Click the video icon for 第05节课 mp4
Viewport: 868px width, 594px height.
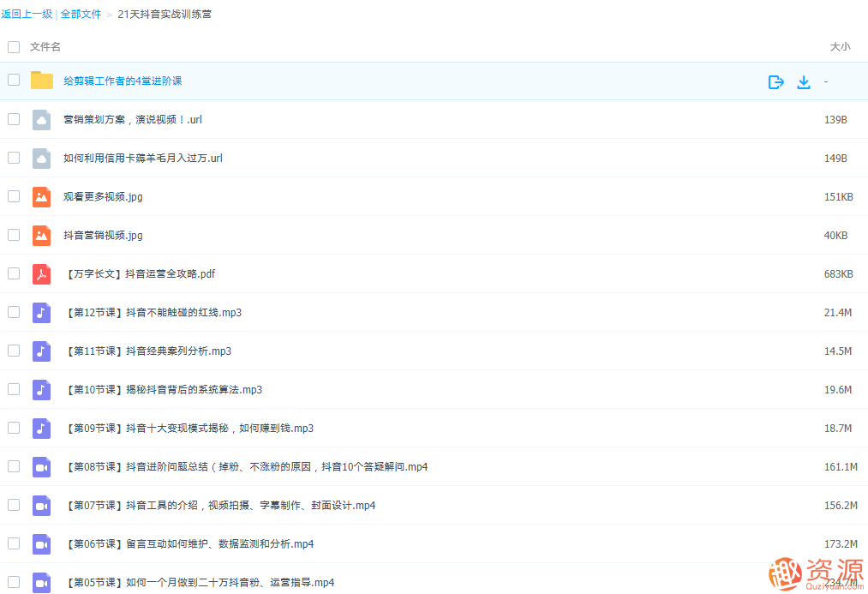tap(41, 583)
